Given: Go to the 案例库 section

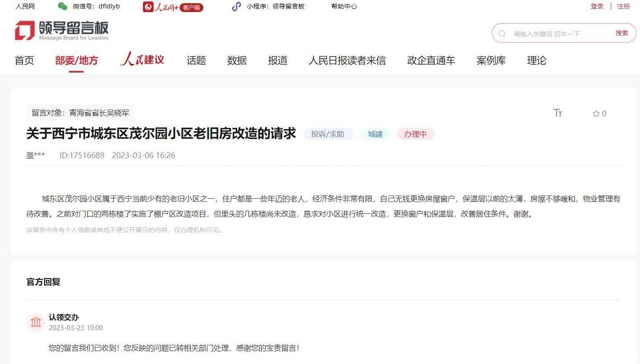Looking at the screenshot, I should click(x=491, y=60).
